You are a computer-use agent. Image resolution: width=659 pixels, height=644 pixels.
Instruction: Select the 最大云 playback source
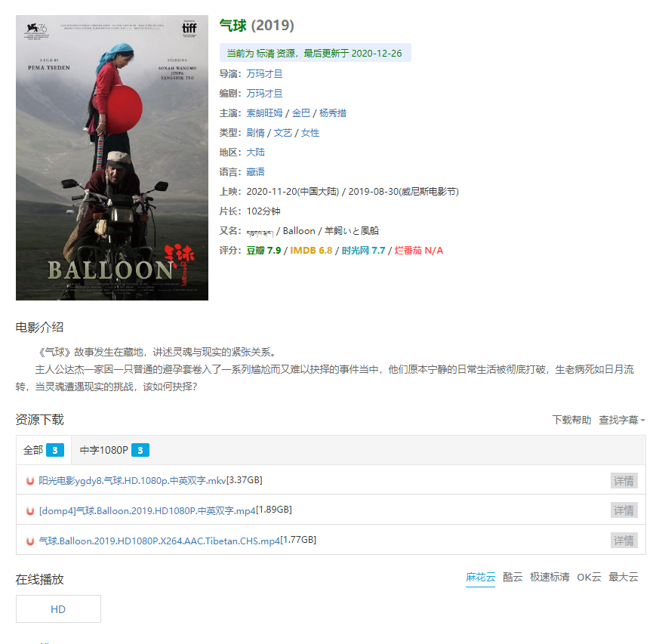[x=624, y=577]
